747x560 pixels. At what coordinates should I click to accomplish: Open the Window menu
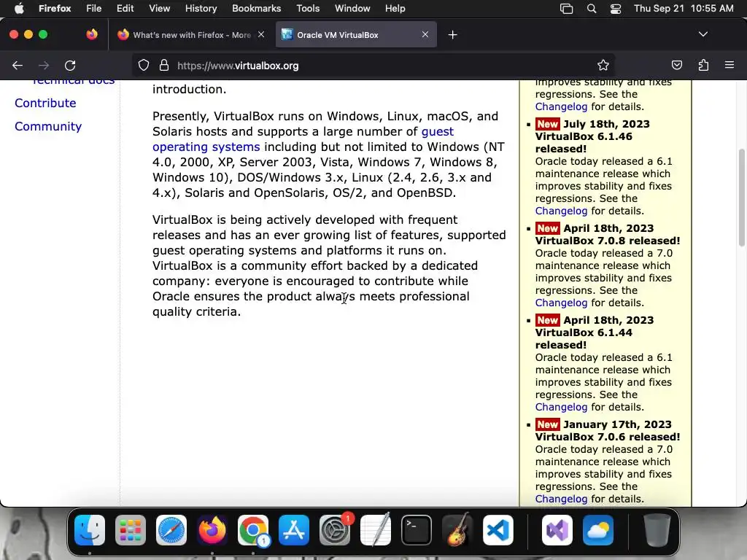pyautogui.click(x=352, y=9)
